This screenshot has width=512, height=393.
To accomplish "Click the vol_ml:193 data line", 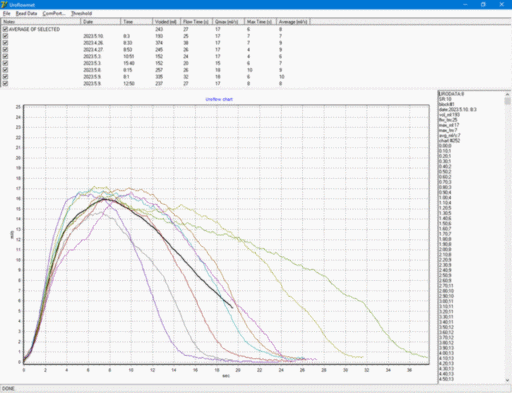I will 449,115.
